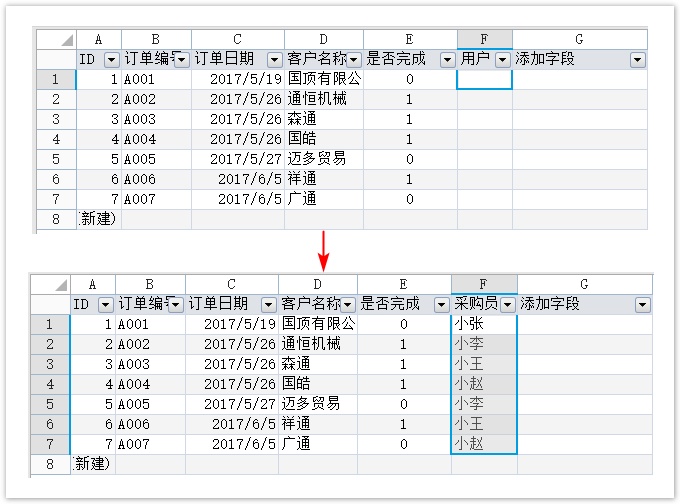Click empty 用户 cell in row 1
Image resolution: width=680 pixels, height=504 pixels.
[484, 79]
